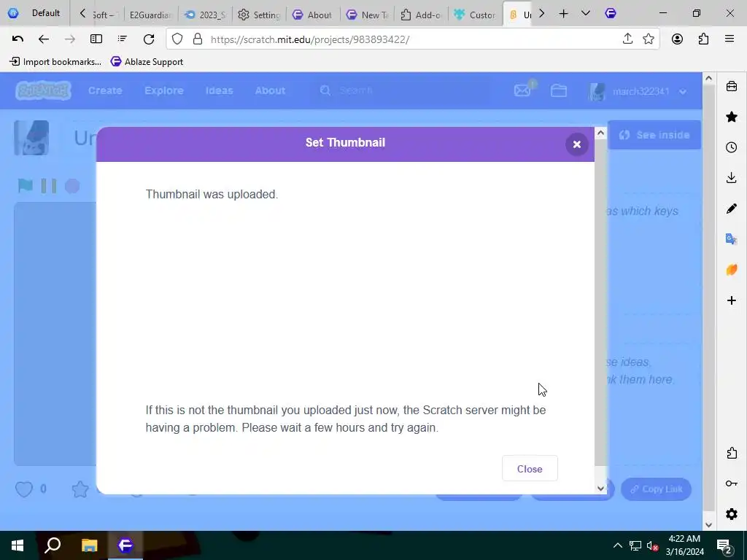Screen dimensions: 747x560
Task: Go forward with the right arrow
Action: [x=70, y=39]
